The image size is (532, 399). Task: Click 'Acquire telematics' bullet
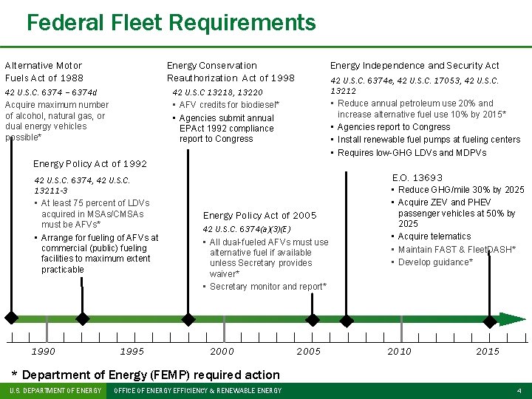tap(431, 236)
